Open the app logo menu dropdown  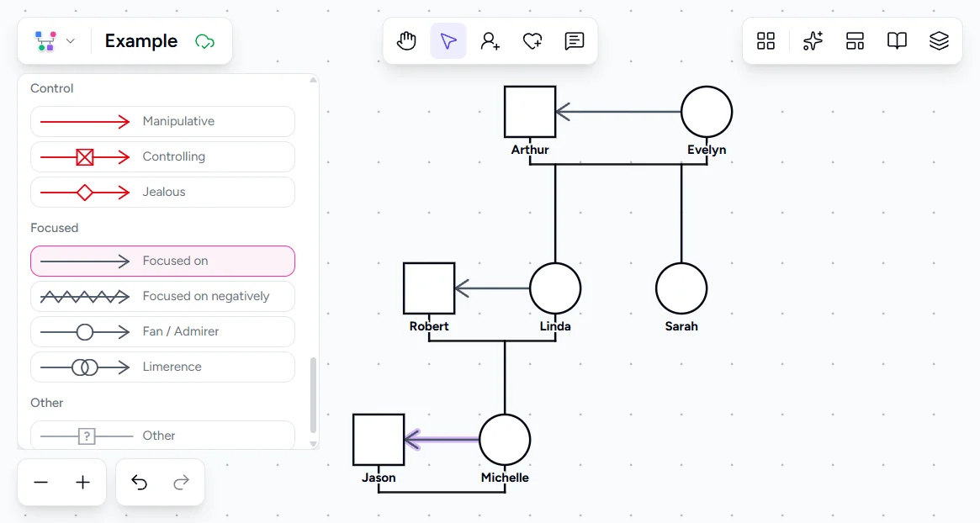tap(54, 41)
